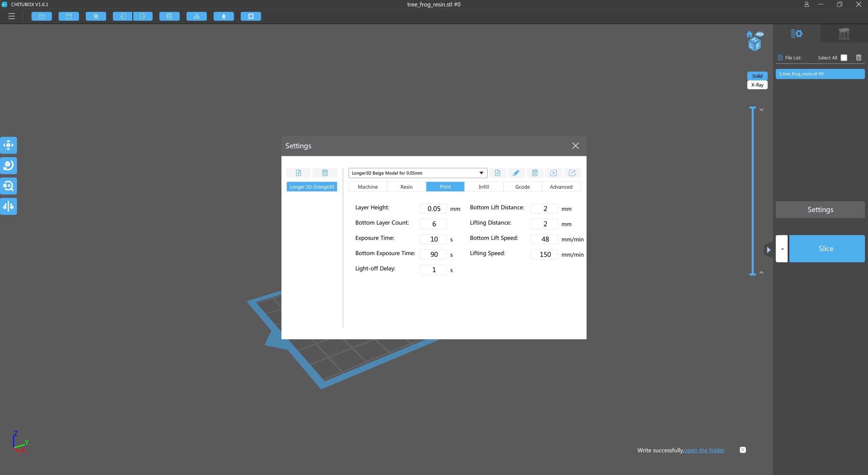Click the export profile icon in Settings
Image resolution: width=868 pixels, height=475 pixels.
572,173
